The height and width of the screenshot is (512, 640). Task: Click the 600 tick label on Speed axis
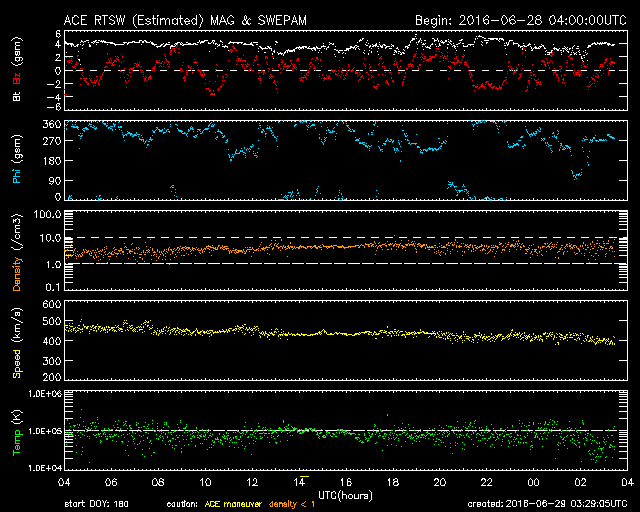coord(52,303)
